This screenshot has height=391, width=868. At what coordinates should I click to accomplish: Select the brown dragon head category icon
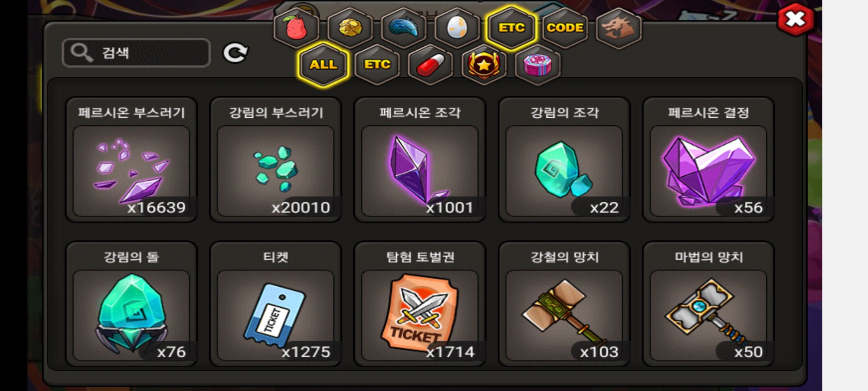coord(618,28)
